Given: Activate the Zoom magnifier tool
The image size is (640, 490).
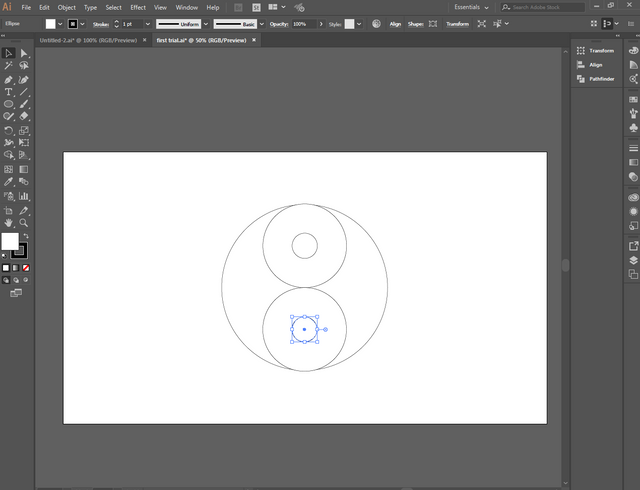Looking at the screenshot, I should (24, 224).
